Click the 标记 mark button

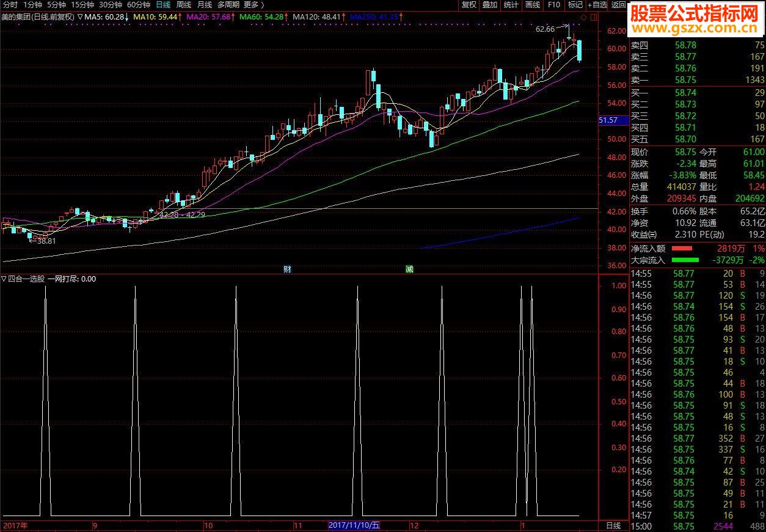pos(575,5)
